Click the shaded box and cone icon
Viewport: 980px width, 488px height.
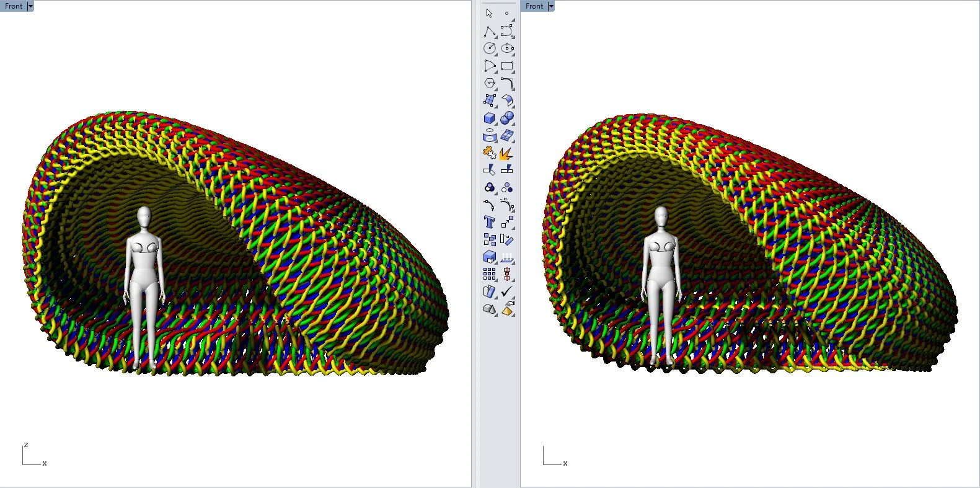click(489, 309)
